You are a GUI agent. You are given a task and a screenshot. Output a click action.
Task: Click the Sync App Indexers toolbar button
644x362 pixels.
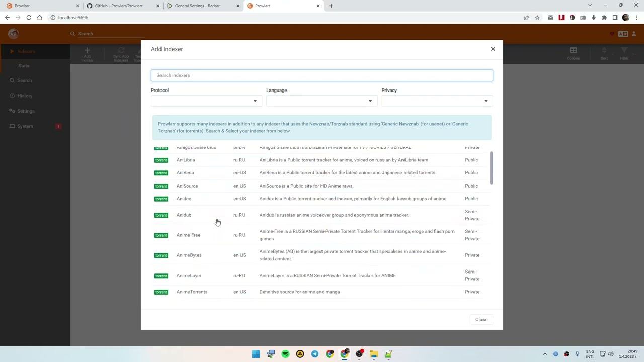coord(121,54)
